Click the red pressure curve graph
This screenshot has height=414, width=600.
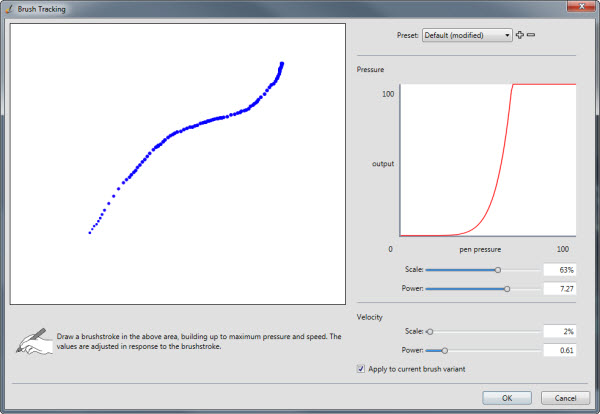click(x=488, y=160)
